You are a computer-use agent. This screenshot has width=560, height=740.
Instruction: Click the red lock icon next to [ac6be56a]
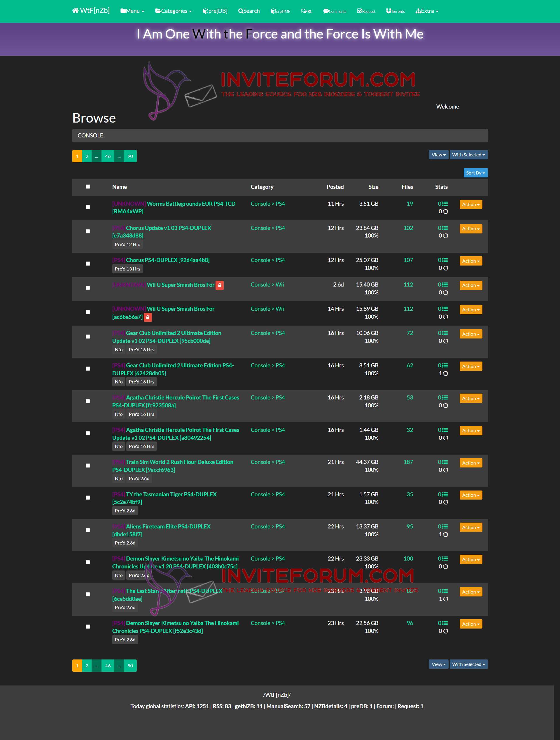point(148,317)
